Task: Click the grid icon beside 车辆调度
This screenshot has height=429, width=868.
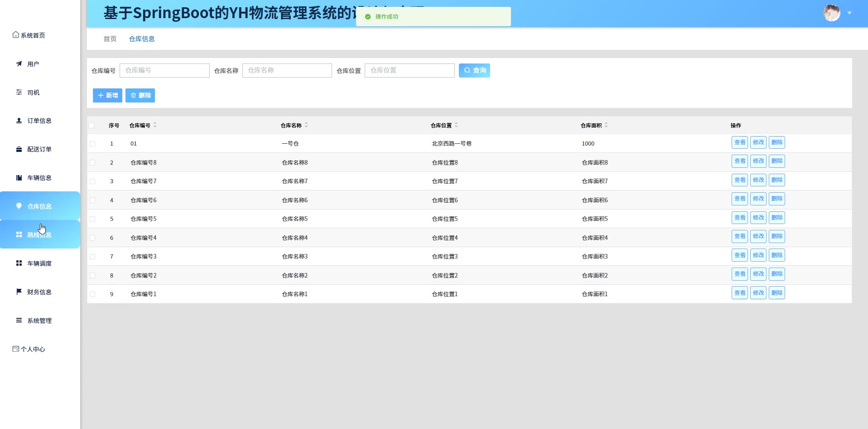Action: [19, 263]
